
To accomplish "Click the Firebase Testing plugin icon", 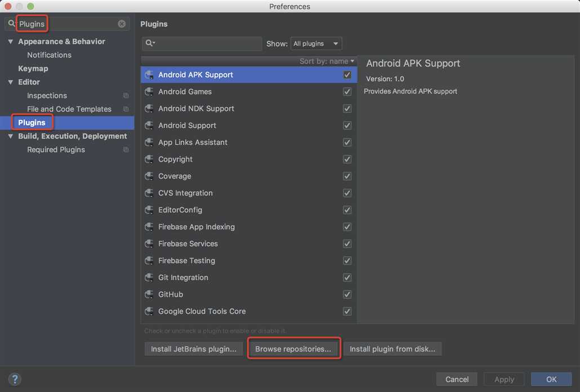I will click(x=149, y=260).
